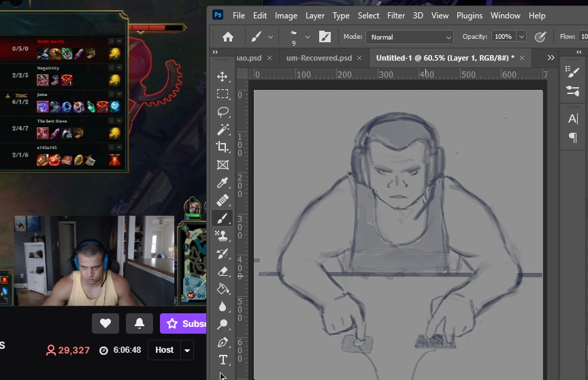
Task: Open the Image menu
Action: [x=286, y=16]
